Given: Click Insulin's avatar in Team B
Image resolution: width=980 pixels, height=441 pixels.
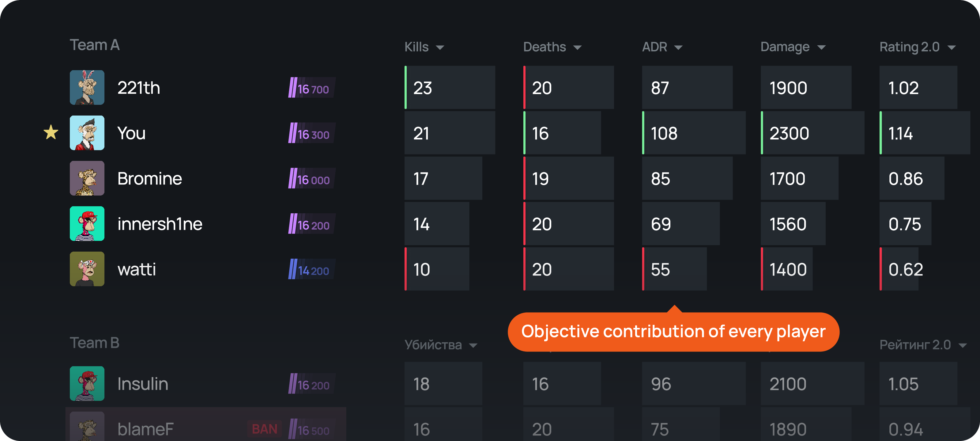Looking at the screenshot, I should point(87,383).
